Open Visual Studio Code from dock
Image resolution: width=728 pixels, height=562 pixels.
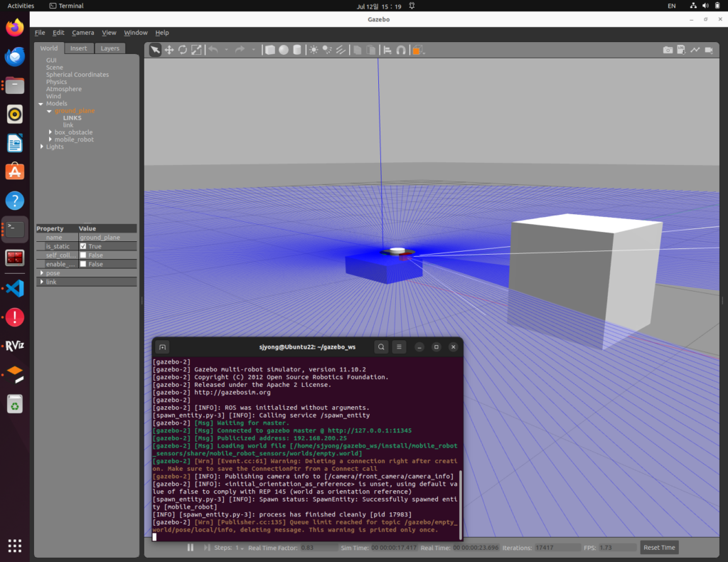point(15,288)
